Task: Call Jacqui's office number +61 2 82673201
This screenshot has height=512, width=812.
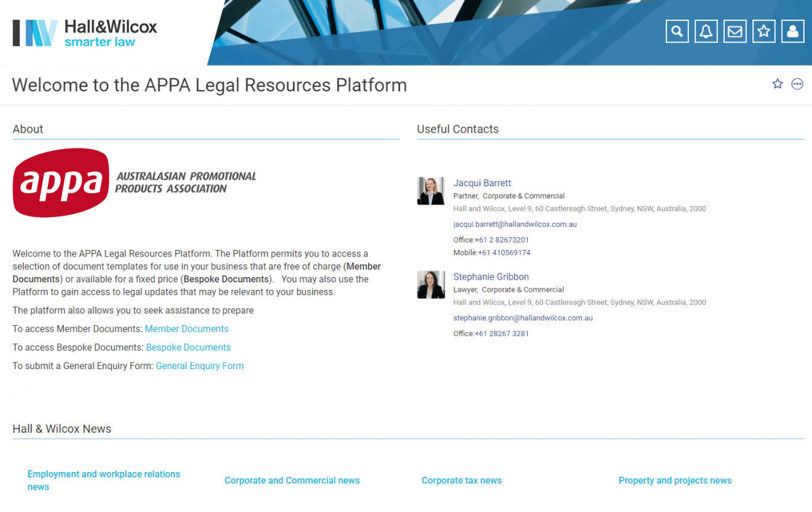Action: click(501, 240)
